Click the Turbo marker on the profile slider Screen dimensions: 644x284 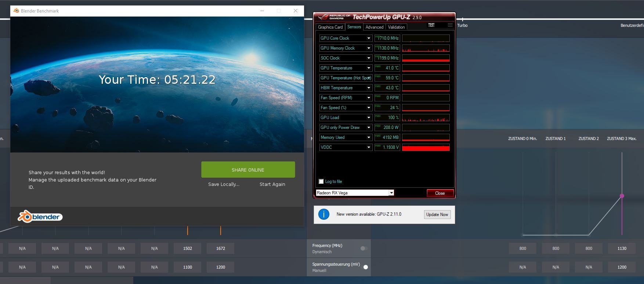tap(463, 19)
